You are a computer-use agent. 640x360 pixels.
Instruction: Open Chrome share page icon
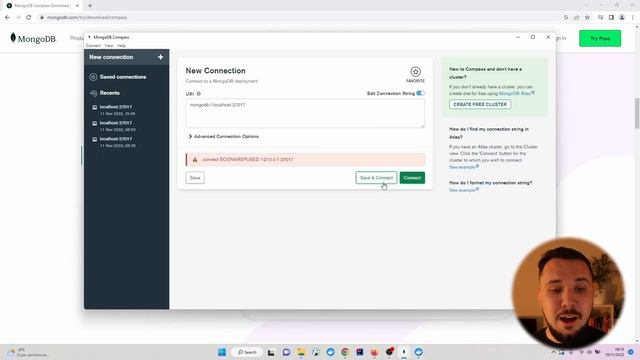pos(577,18)
